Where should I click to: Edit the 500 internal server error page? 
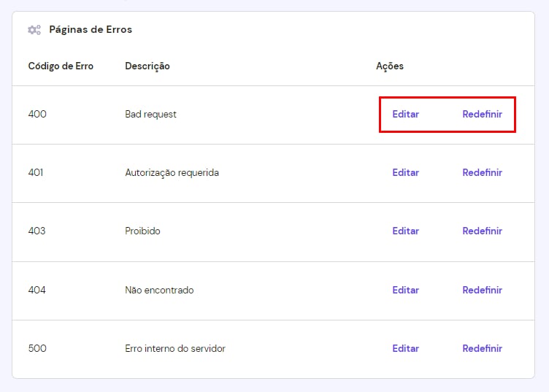point(405,348)
